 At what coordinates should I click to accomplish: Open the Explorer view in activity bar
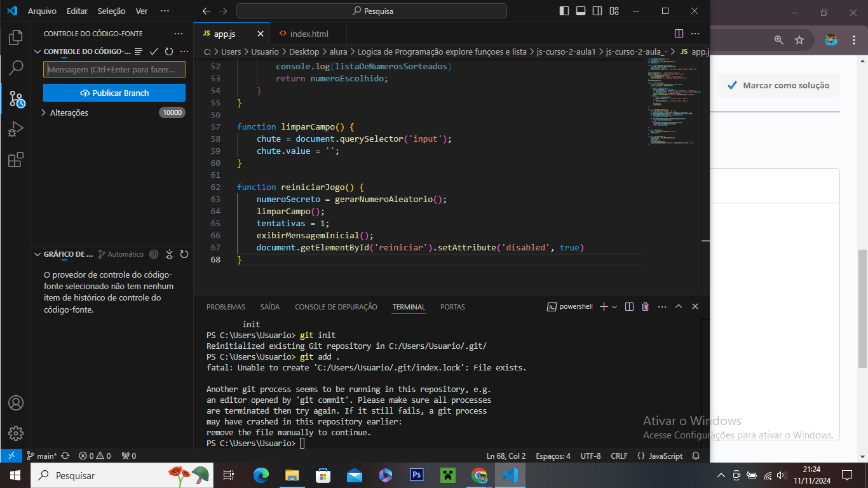tap(16, 37)
